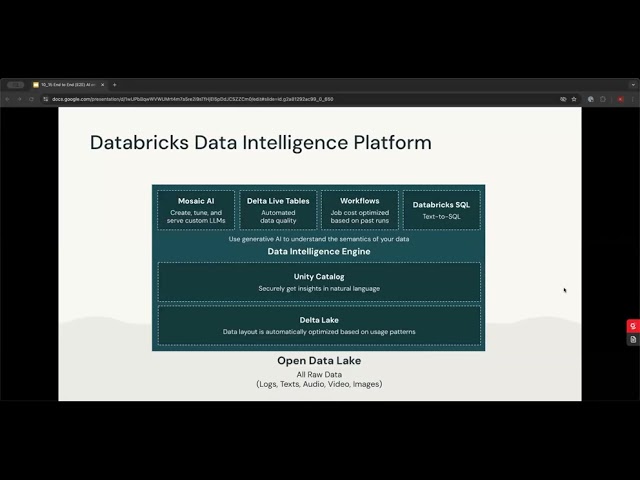Screen dimensions: 640x480
Task: Open the browser extensions puzzle icon
Action: 602,99
